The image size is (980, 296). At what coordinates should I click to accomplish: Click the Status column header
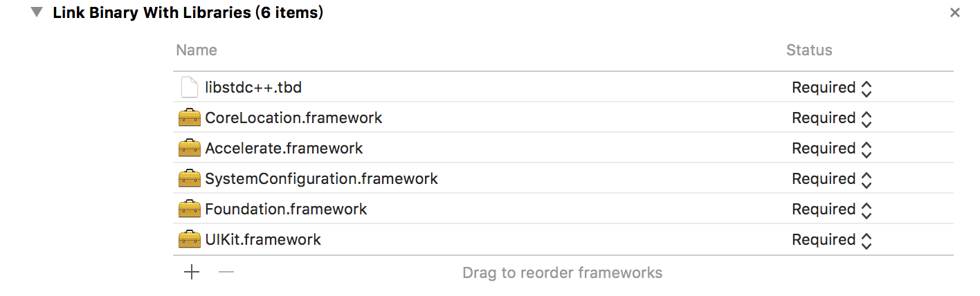click(x=809, y=50)
